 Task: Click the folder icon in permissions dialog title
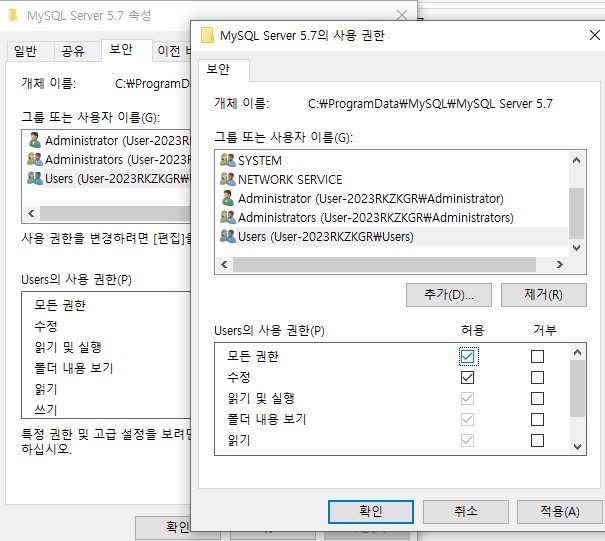pyautogui.click(x=207, y=36)
